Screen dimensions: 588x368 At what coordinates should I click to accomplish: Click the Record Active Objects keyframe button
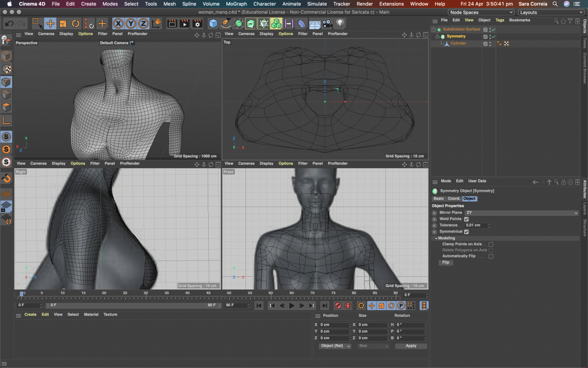338,306
